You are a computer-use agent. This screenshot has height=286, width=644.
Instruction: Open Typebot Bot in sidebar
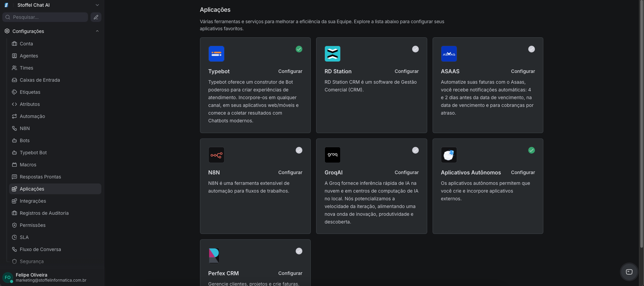[x=55, y=153]
